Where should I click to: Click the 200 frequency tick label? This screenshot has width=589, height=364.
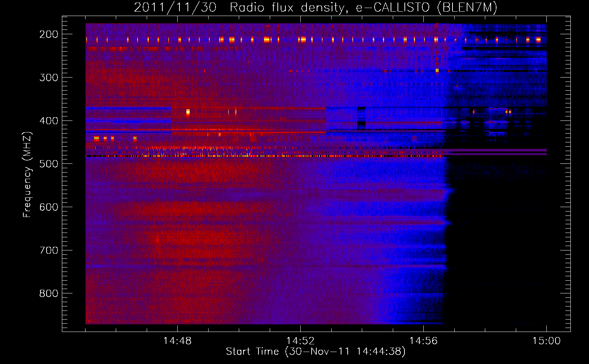tap(49, 34)
